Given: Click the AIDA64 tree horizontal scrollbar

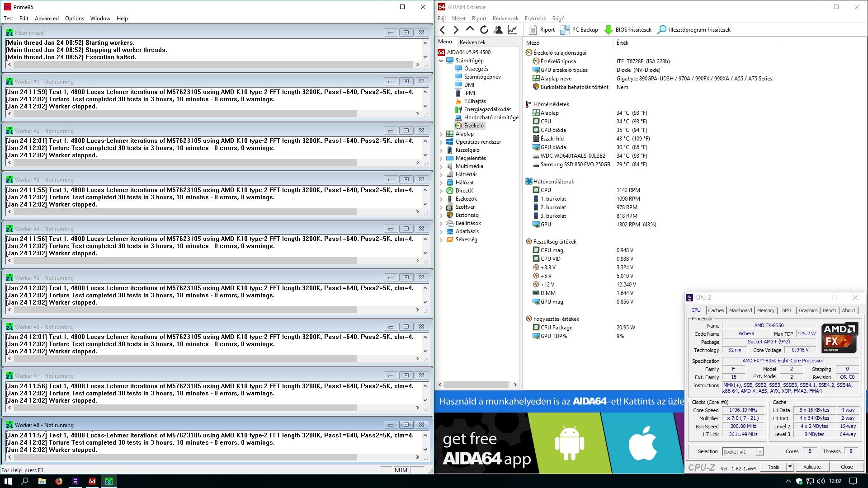Looking at the screenshot, I should coord(478,385).
